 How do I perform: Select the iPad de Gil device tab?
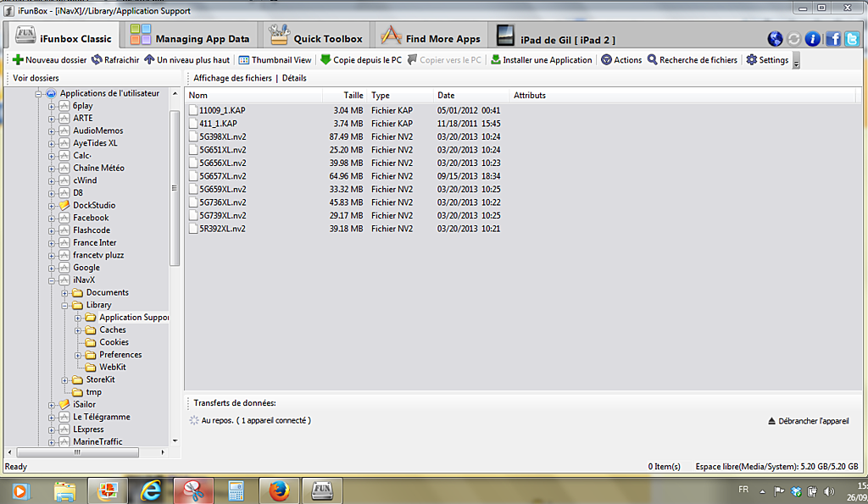(555, 36)
